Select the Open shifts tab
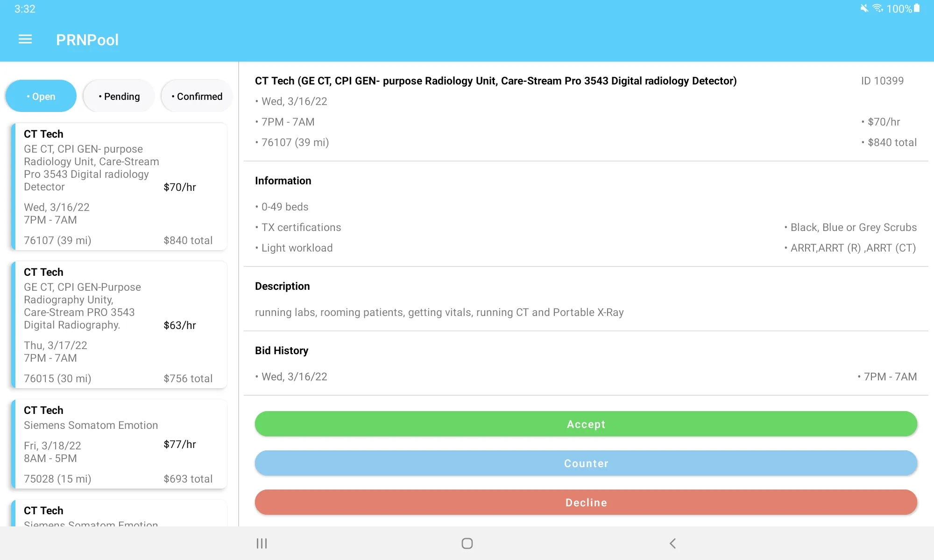 (41, 96)
